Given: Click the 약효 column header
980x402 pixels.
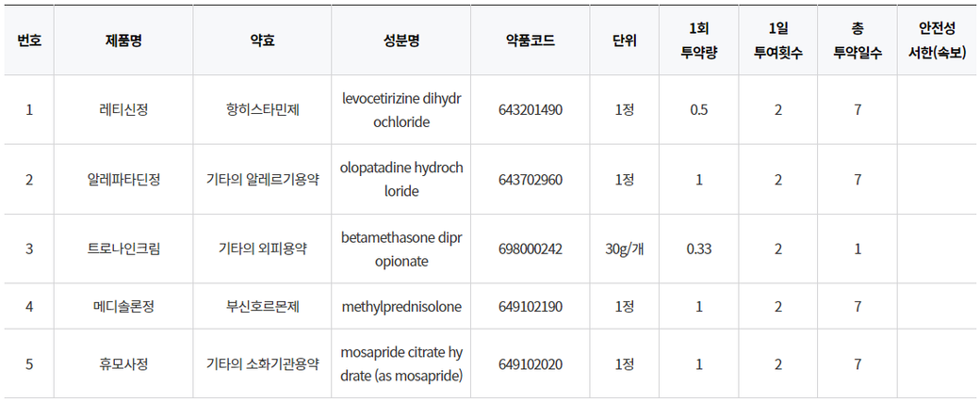Looking at the screenshot, I should coord(263,41).
